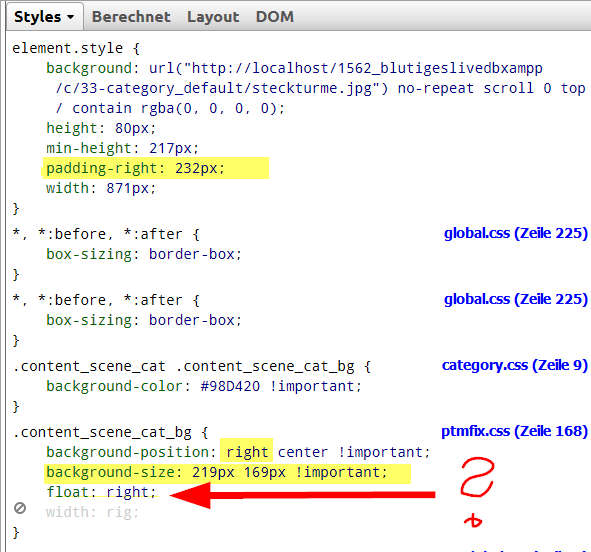Click 'no-repeat scroll 0 top' value text

(x=491, y=88)
